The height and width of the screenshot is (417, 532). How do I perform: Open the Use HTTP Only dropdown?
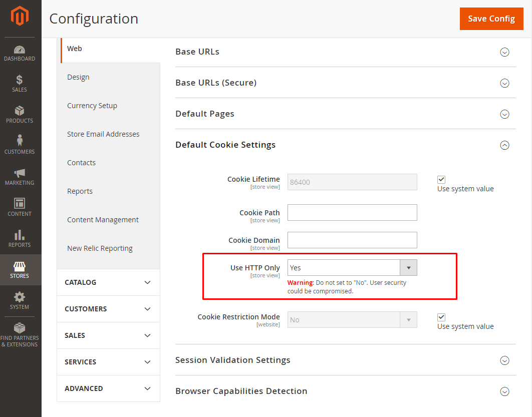point(352,268)
